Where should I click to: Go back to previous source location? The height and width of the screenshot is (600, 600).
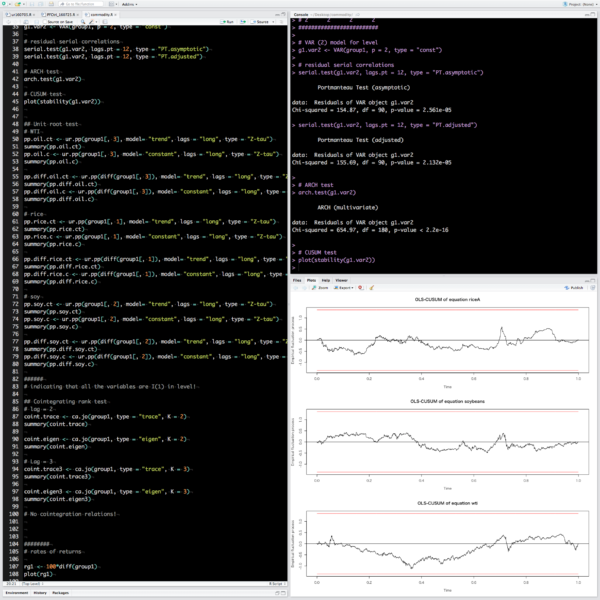click(8, 22)
